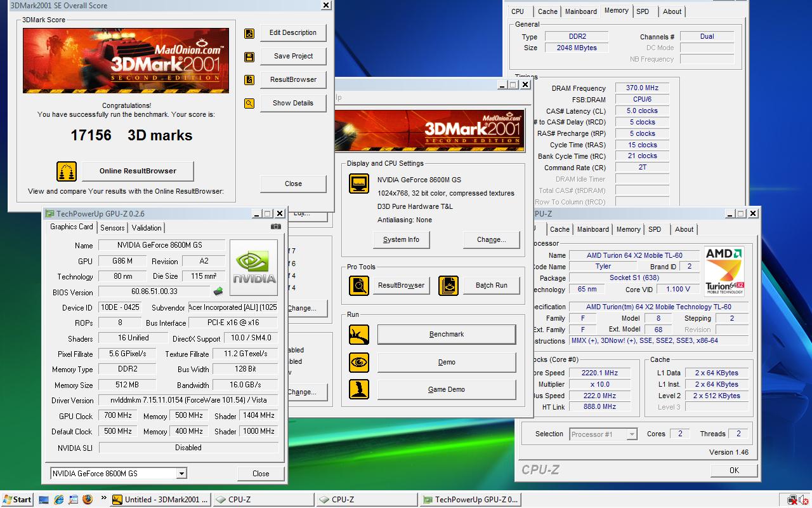Click the Edit Description button
812x508 pixels.
pos(293,33)
